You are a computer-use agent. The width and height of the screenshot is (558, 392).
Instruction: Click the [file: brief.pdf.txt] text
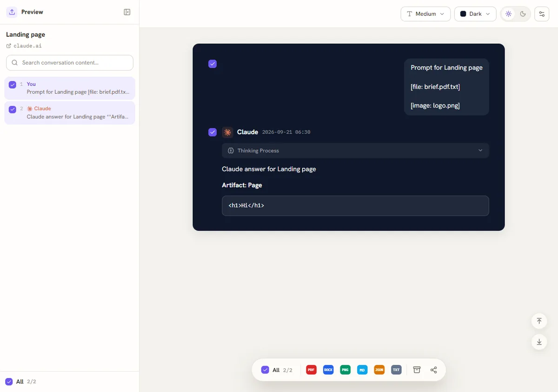point(435,87)
